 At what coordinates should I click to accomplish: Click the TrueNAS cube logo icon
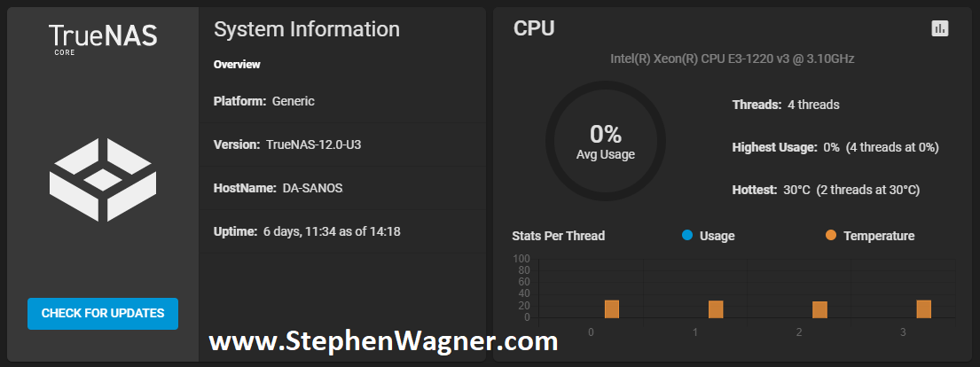(103, 180)
